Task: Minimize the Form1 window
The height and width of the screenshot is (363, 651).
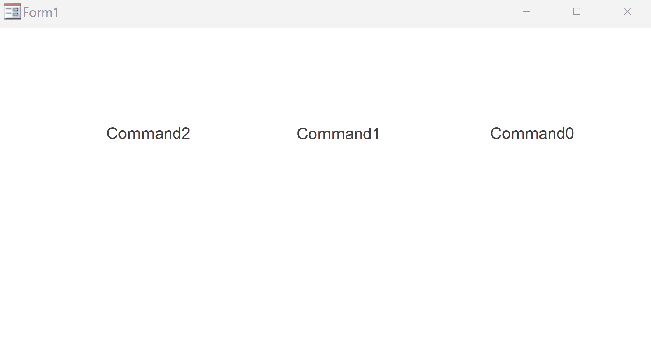Action: click(x=526, y=12)
